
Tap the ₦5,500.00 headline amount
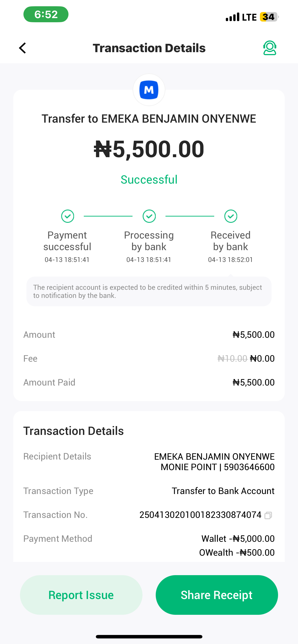[149, 149]
